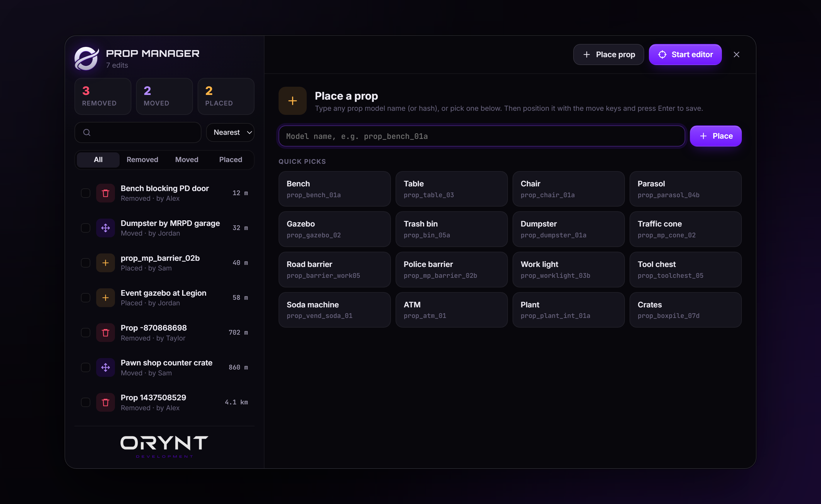Image resolution: width=821 pixels, height=504 pixels.
Task: Click the trash icon for Bench blocking PD door
Action: click(105, 193)
